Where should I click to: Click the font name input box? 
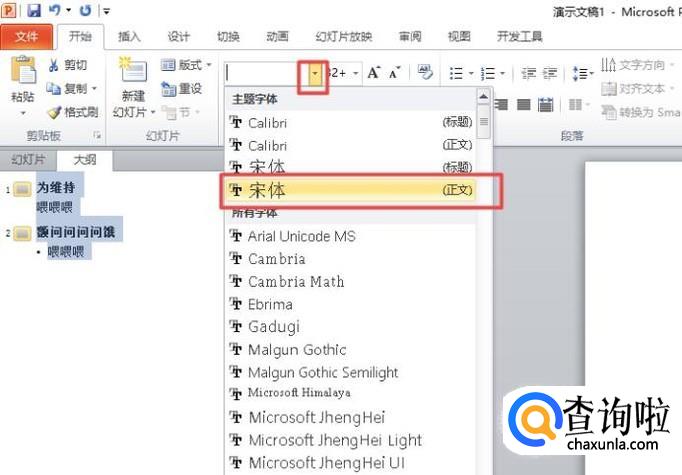[266, 73]
